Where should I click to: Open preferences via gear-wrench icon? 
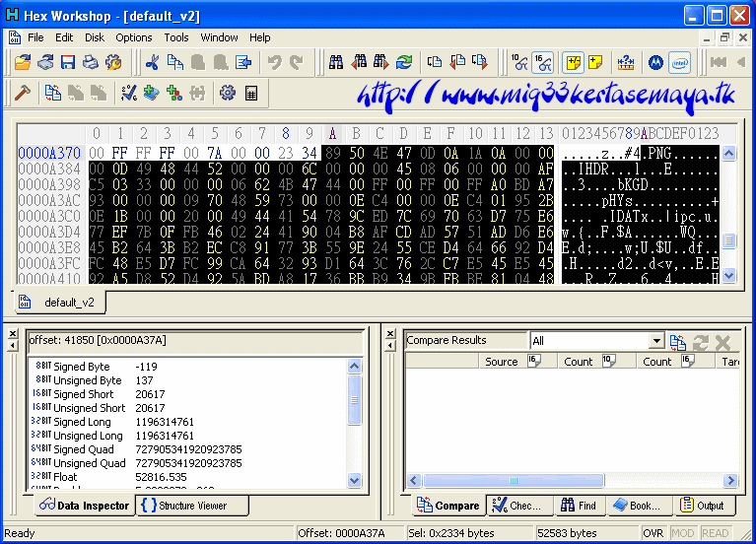click(113, 62)
